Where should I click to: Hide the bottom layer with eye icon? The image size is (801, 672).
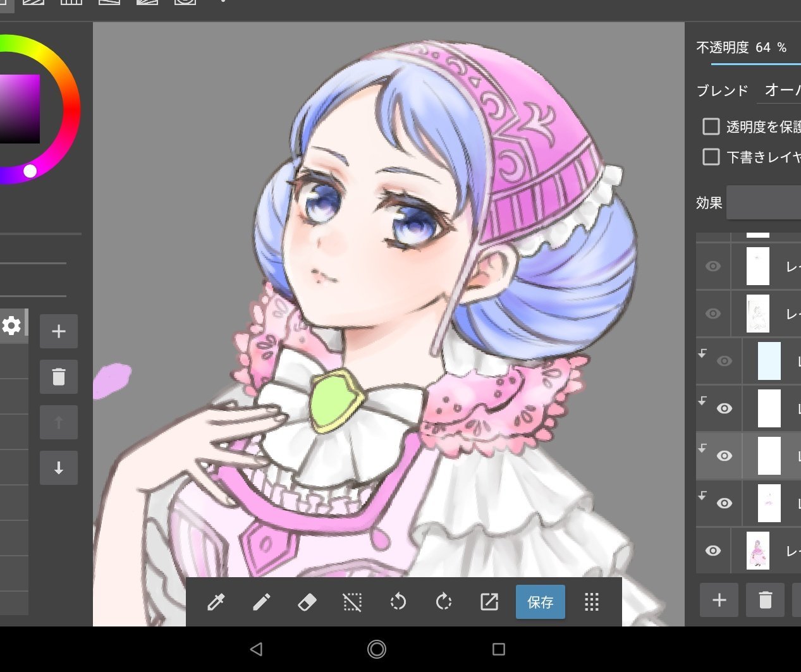click(x=713, y=551)
